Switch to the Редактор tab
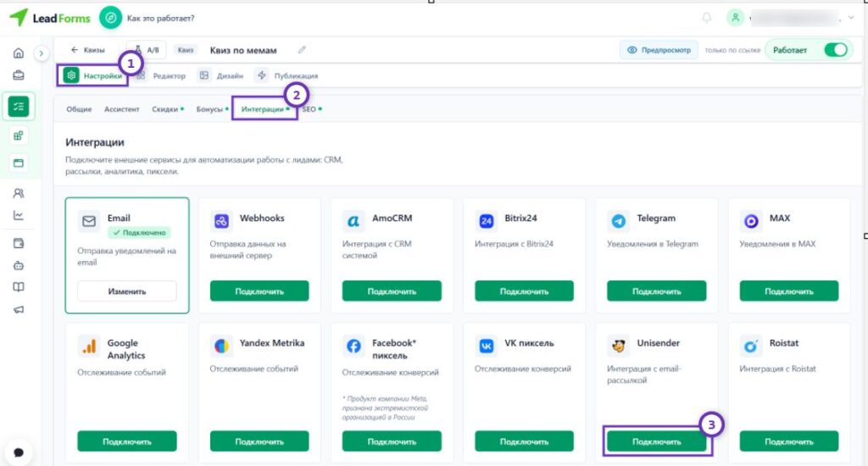 point(161,75)
